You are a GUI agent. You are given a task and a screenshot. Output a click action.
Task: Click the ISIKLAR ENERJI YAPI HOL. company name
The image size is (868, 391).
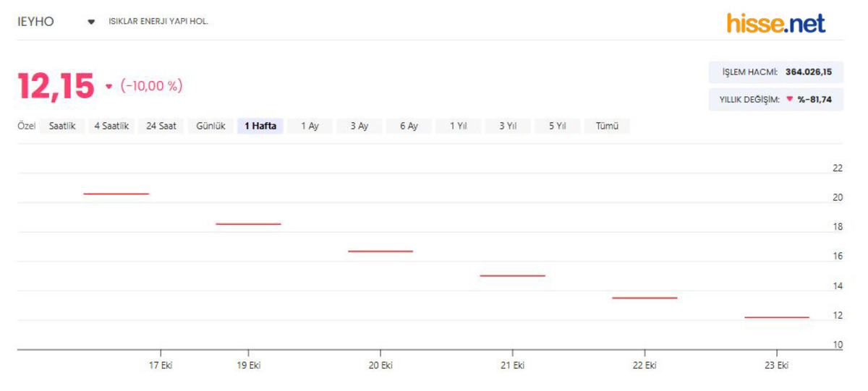coord(158,22)
